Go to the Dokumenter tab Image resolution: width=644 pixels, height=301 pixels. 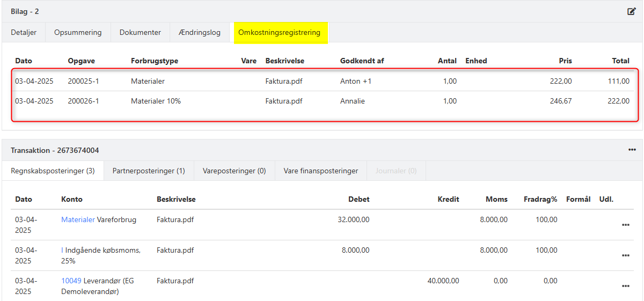(x=140, y=32)
